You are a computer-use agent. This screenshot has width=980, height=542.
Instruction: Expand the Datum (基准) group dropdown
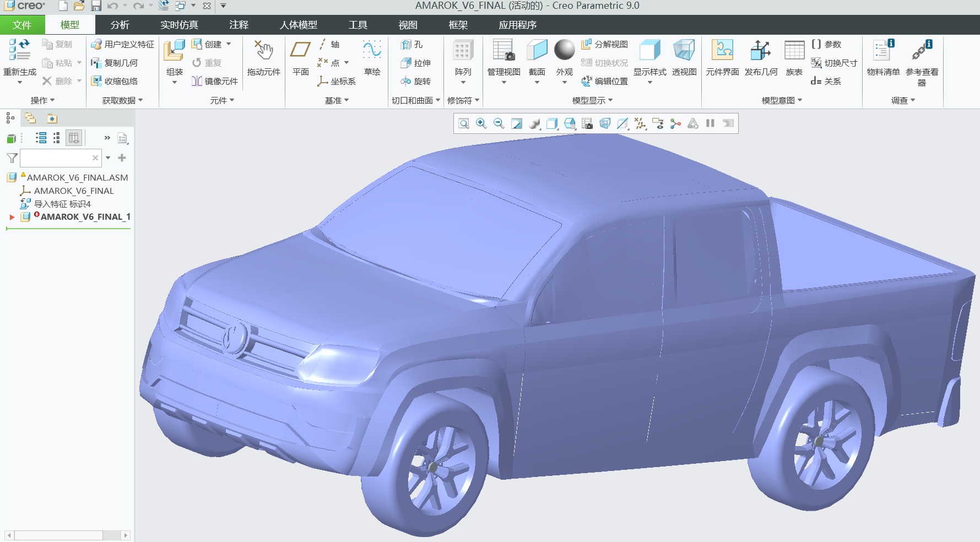[x=337, y=100]
